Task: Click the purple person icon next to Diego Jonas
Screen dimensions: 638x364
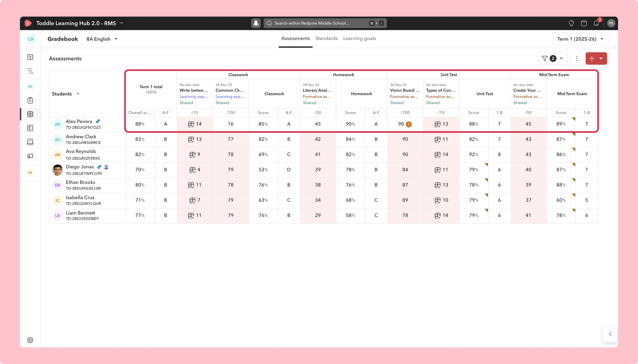Action: (106, 167)
